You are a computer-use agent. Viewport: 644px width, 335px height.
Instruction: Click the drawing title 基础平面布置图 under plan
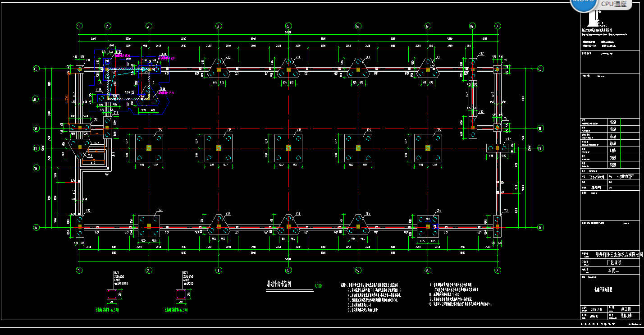[x=279, y=284]
